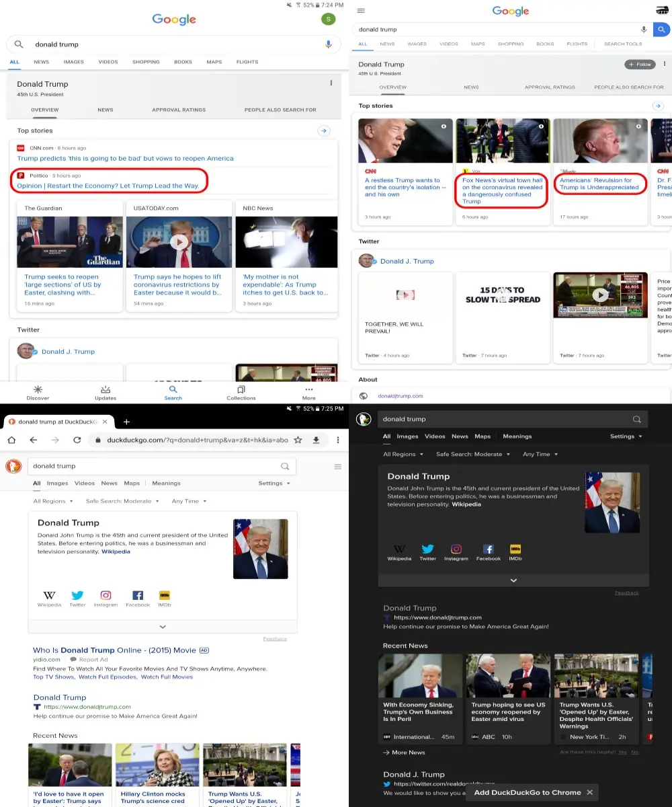Expand the Donald Trump card chevron on light DuckDuckGo
The width and height of the screenshot is (672, 807).
coord(163,626)
